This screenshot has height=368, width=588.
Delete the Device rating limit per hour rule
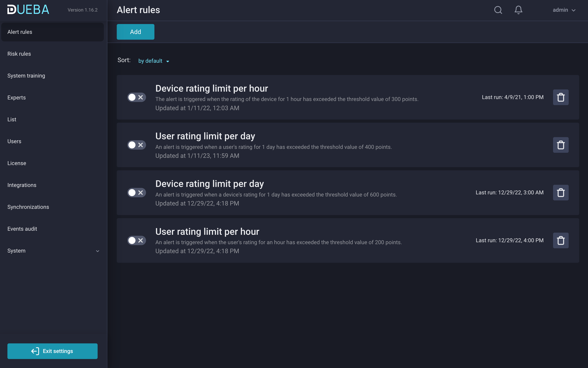[x=560, y=97]
